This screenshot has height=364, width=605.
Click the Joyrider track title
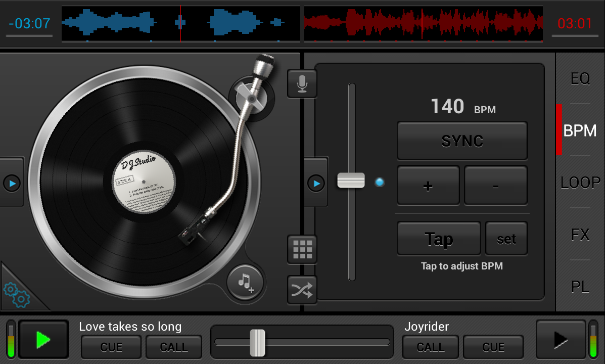click(427, 327)
